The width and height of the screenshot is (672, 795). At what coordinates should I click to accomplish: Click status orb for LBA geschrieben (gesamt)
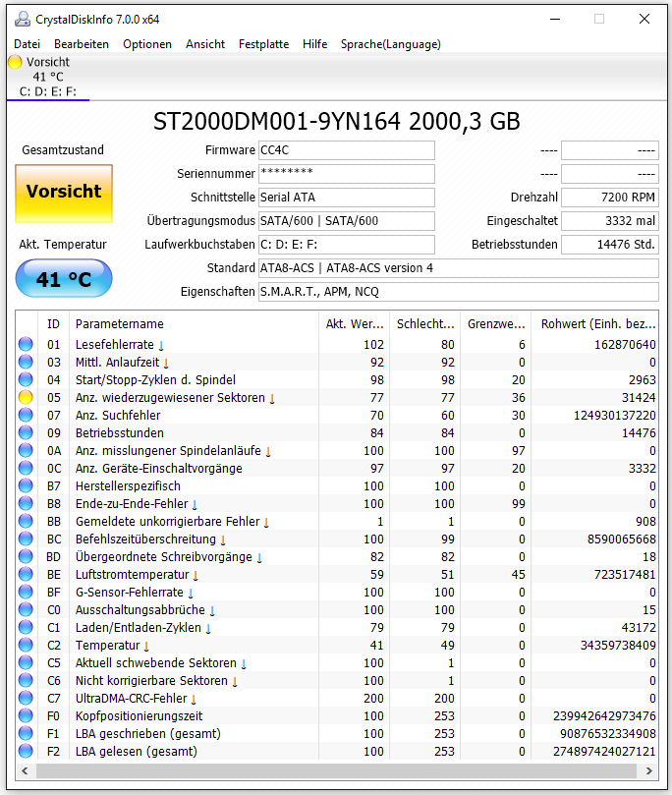(x=26, y=734)
